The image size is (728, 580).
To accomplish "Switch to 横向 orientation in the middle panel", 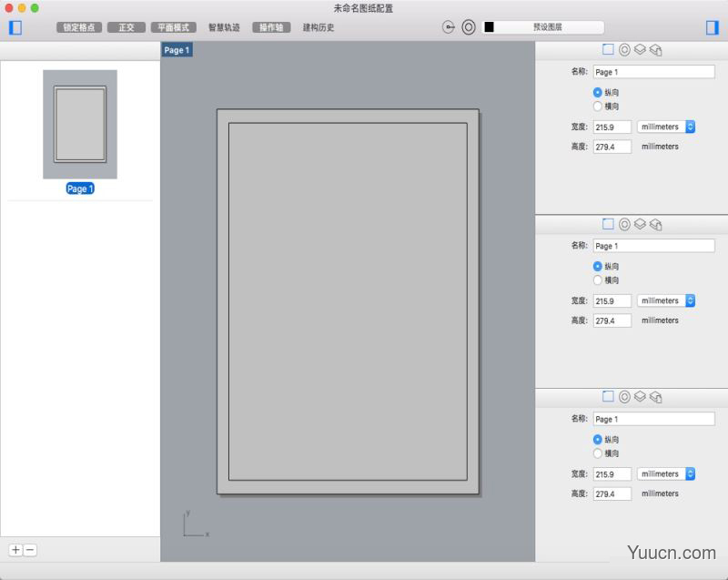I will 599,280.
